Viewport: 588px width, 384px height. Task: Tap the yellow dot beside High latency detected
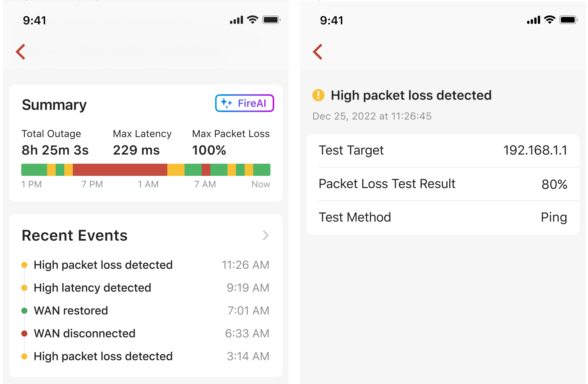tap(24, 288)
